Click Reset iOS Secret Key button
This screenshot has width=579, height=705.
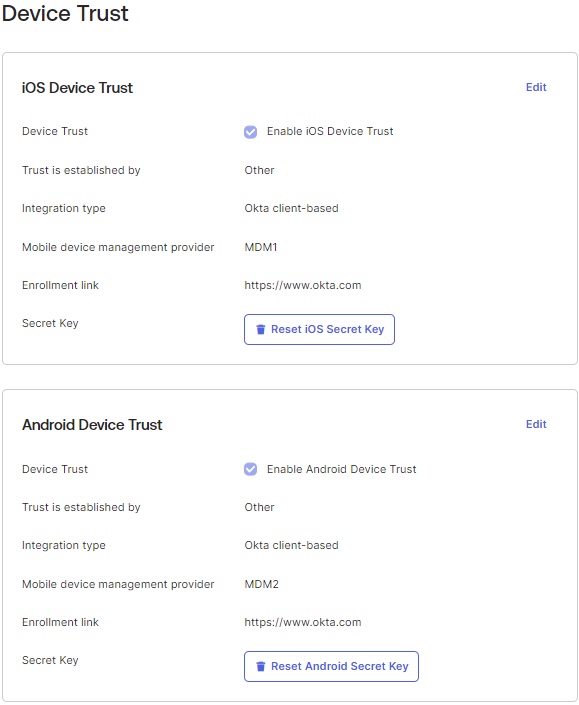click(x=319, y=330)
